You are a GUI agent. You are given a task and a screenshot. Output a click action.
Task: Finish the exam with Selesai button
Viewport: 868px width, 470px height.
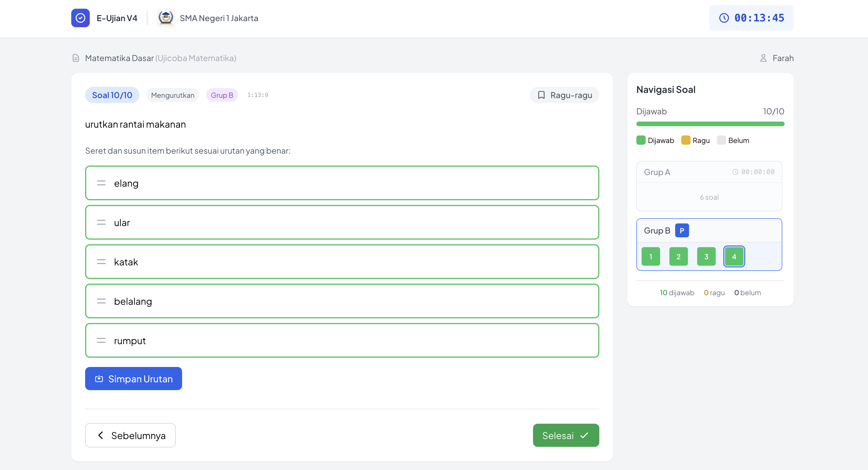(566, 435)
